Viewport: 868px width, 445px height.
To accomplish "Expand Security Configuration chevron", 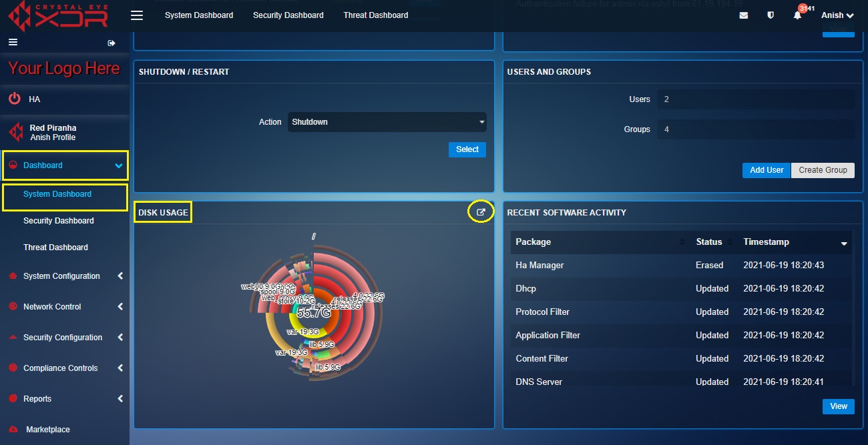I will 120,337.
